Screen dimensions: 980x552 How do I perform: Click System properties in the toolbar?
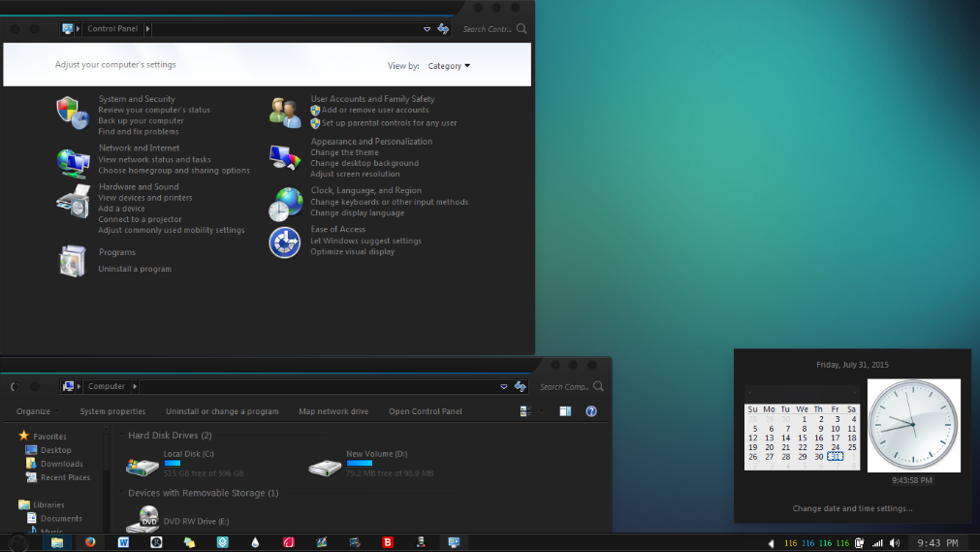click(112, 411)
